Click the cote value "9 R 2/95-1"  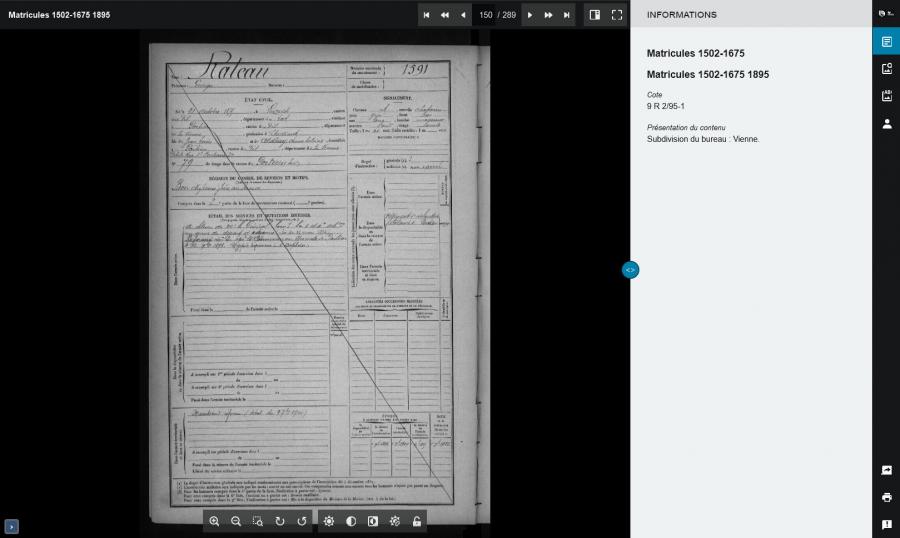pos(666,106)
